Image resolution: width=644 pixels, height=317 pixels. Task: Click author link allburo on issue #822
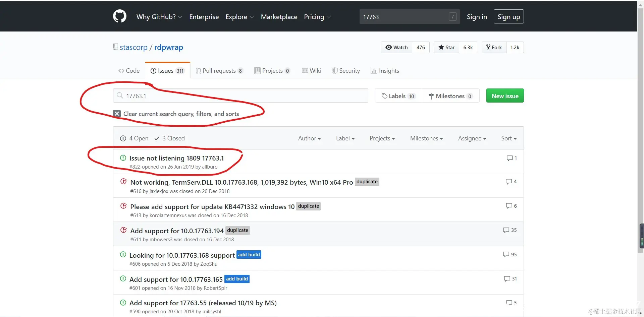[210, 167]
